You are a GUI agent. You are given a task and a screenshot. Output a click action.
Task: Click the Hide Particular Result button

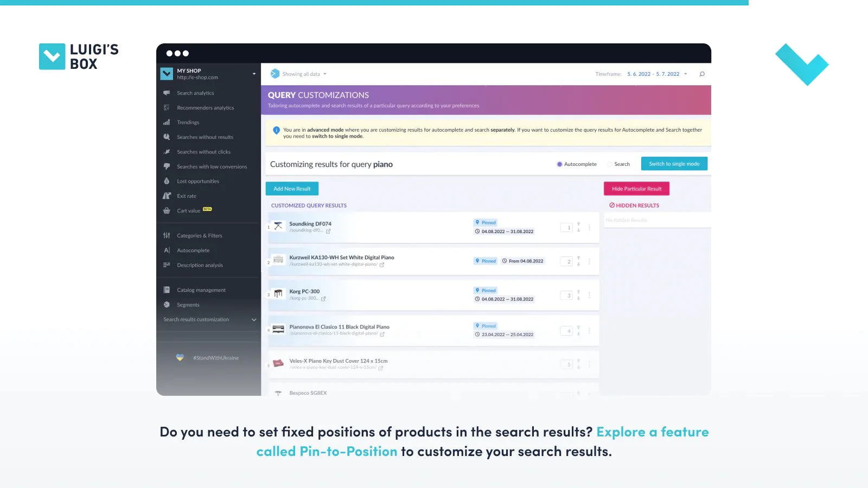637,189
